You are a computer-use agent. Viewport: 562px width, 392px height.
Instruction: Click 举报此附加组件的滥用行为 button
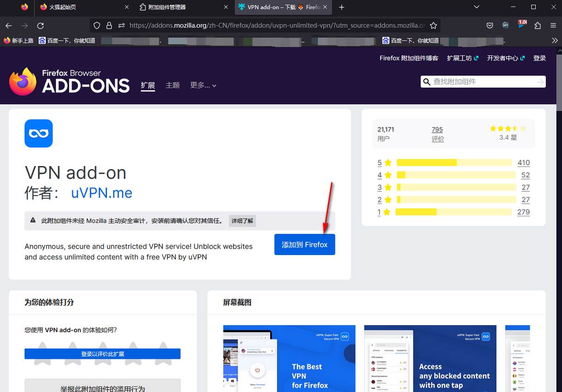click(102, 386)
